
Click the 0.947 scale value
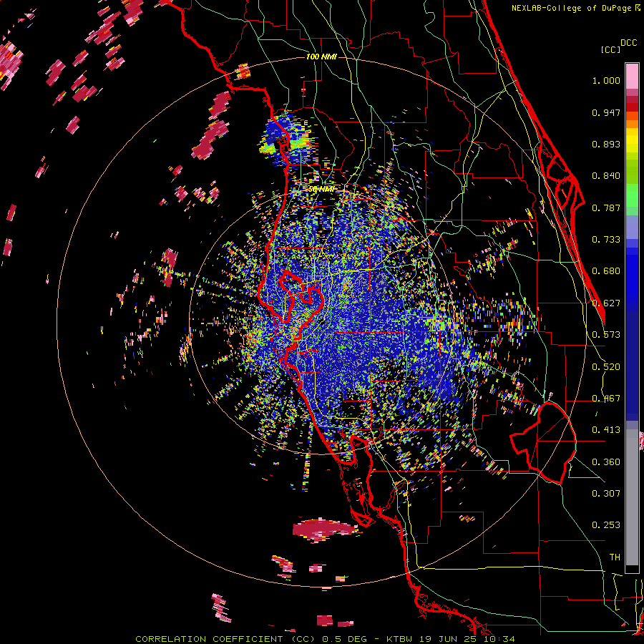pyautogui.click(x=606, y=112)
